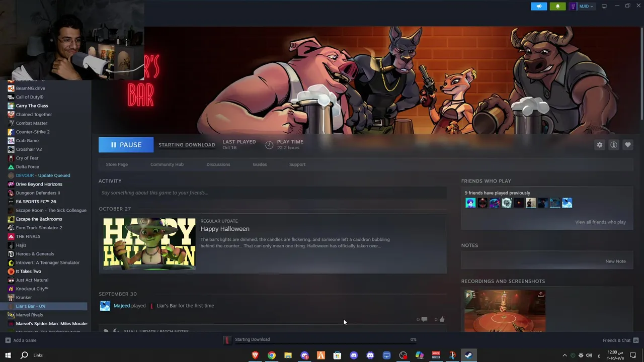Click share icon on screenshot thumbnail
Image resolution: width=644 pixels, height=362 pixels.
pos(541,295)
